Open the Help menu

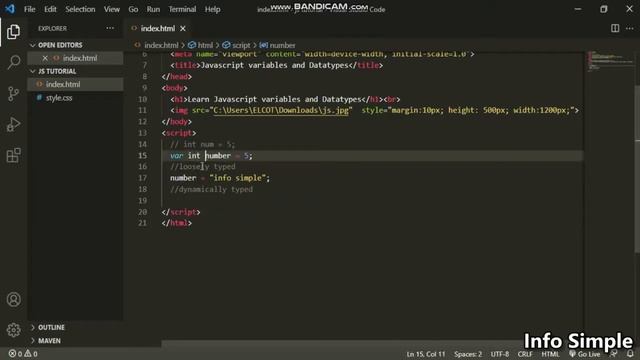(x=212, y=9)
